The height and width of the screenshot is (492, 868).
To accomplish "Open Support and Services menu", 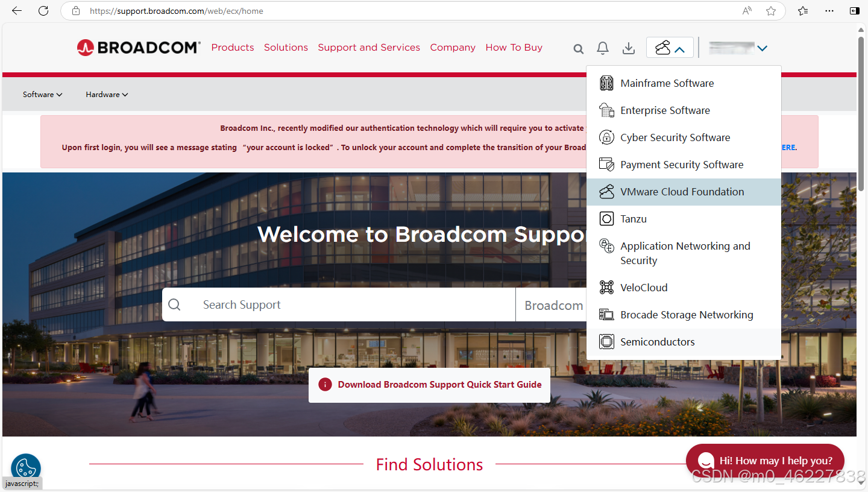I will (369, 48).
